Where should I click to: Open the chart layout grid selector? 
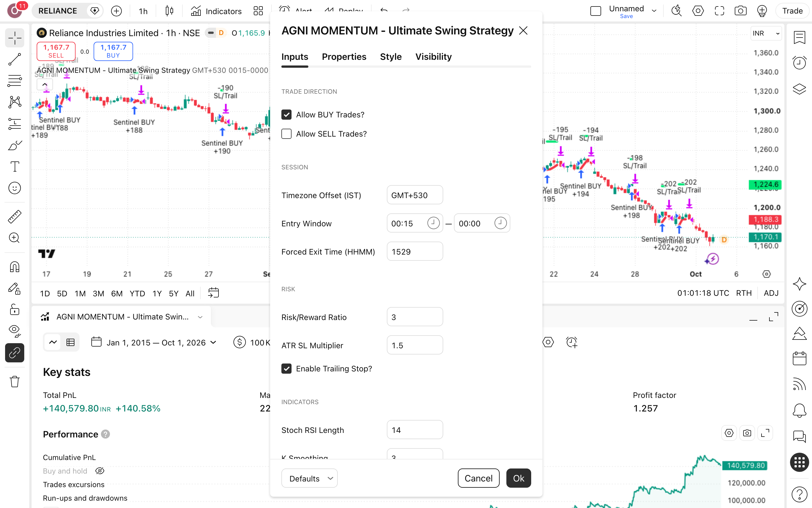[x=258, y=11]
